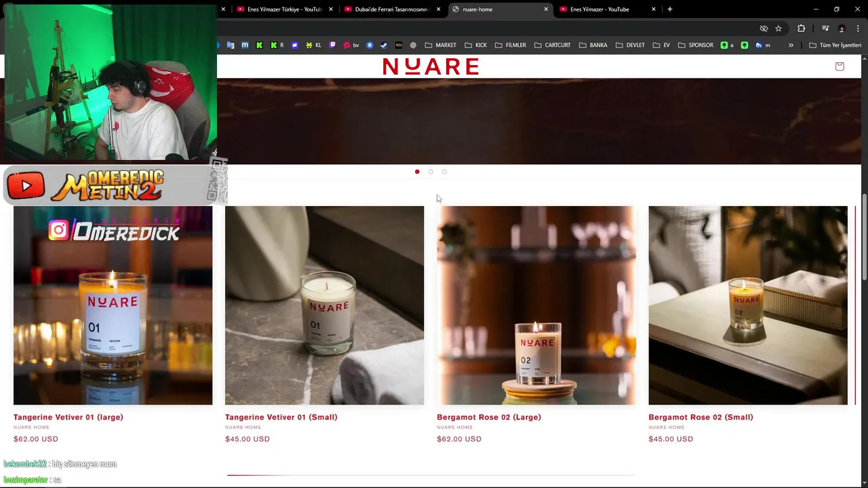Open 'Tüm Yer İşaretleri' folder

[835, 45]
